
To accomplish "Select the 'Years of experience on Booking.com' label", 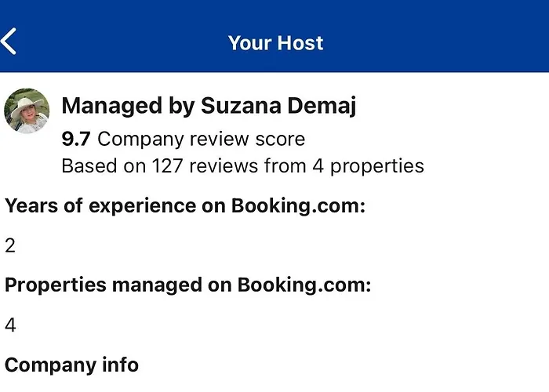I will [187, 206].
